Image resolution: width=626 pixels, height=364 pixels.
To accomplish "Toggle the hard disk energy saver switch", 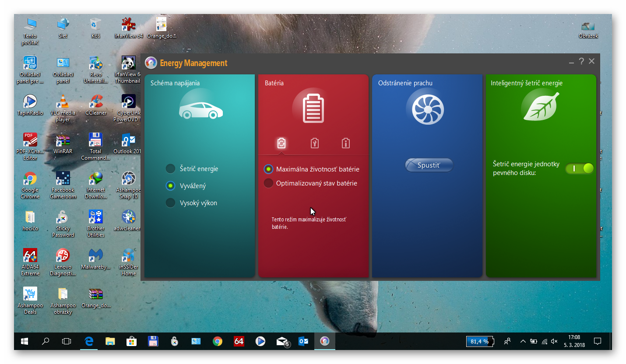I will click(x=579, y=168).
